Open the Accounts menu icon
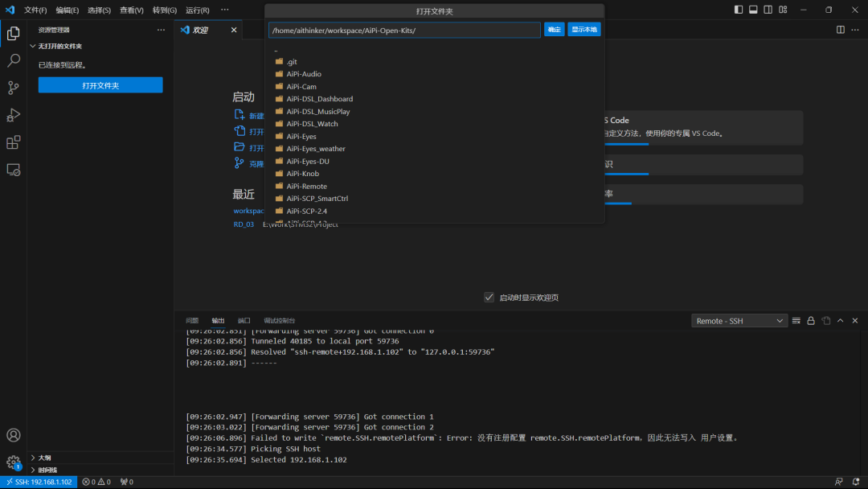The image size is (868, 489). (14, 435)
